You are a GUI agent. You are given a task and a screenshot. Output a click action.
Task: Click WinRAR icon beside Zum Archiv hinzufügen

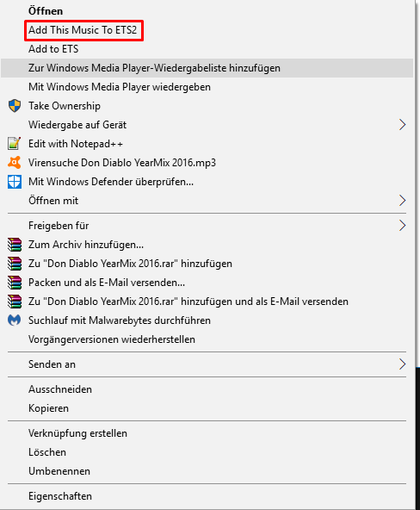coord(15,245)
